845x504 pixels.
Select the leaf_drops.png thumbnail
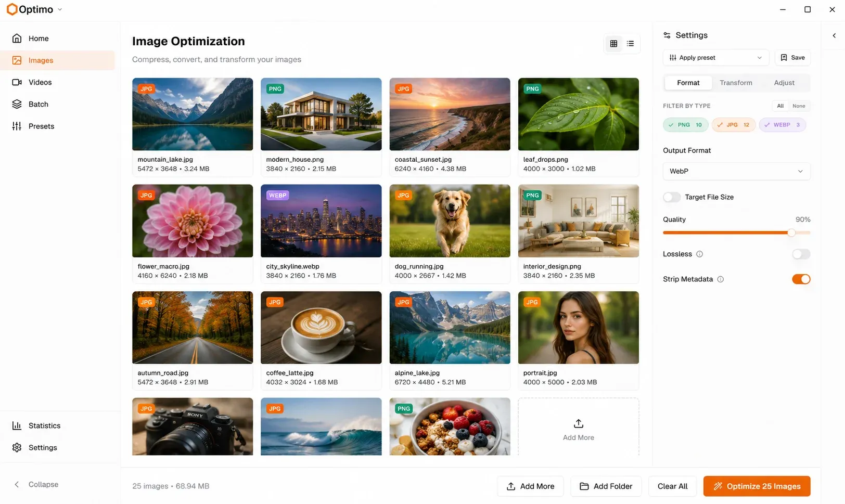pos(578,114)
